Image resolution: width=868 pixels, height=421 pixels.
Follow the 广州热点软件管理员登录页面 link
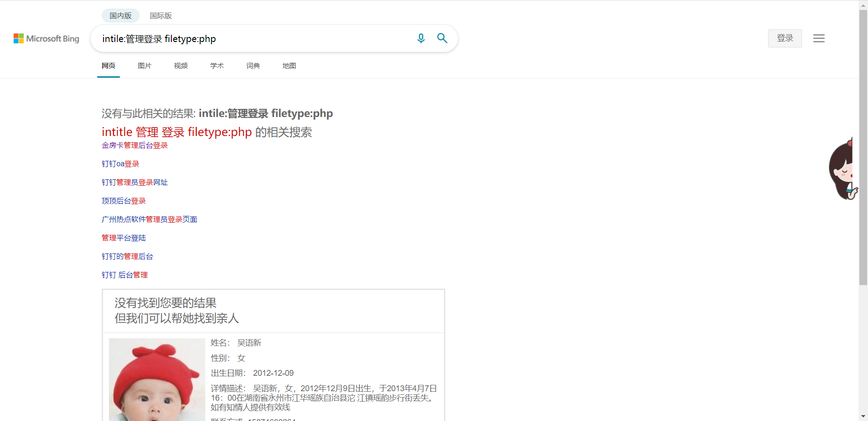(x=149, y=220)
